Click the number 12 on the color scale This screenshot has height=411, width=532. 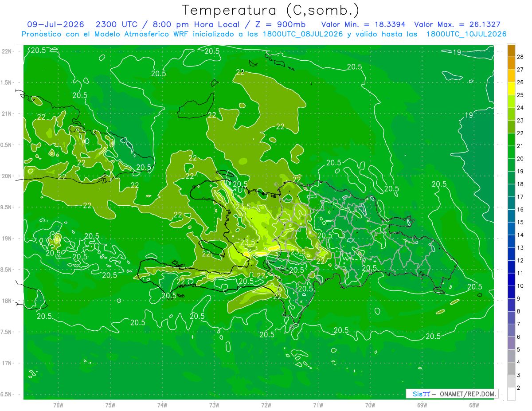[x=520, y=261]
